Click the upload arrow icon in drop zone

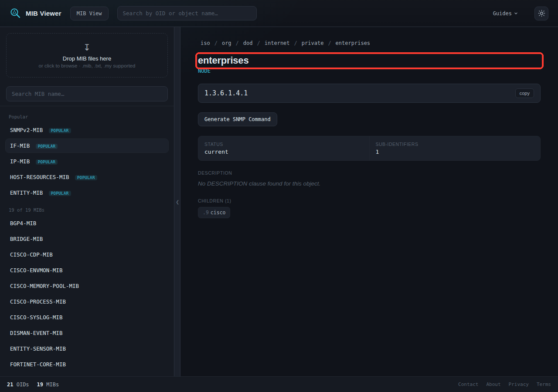(x=87, y=47)
